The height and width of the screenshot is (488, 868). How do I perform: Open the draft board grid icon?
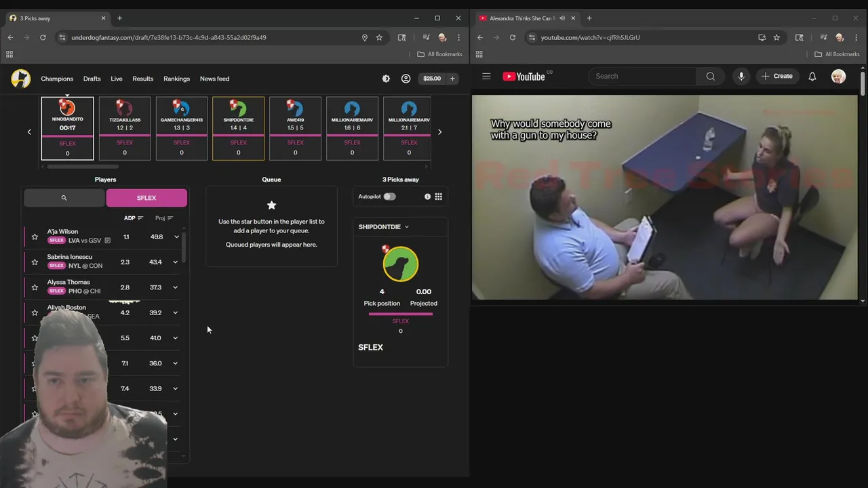[439, 197]
